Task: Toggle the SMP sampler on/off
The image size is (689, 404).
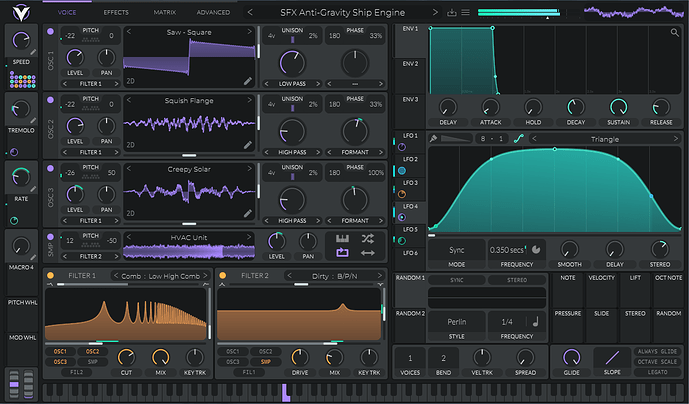Action: pyautogui.click(x=51, y=238)
